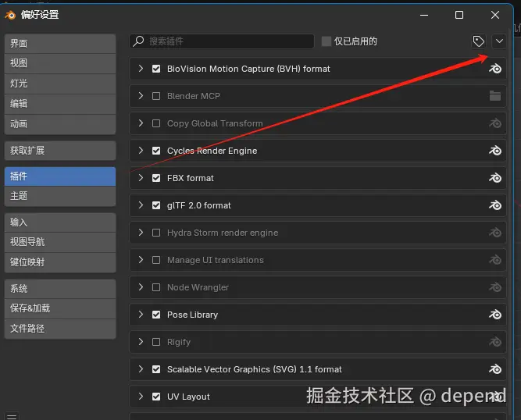Expand the Blender MCP row

141,95
